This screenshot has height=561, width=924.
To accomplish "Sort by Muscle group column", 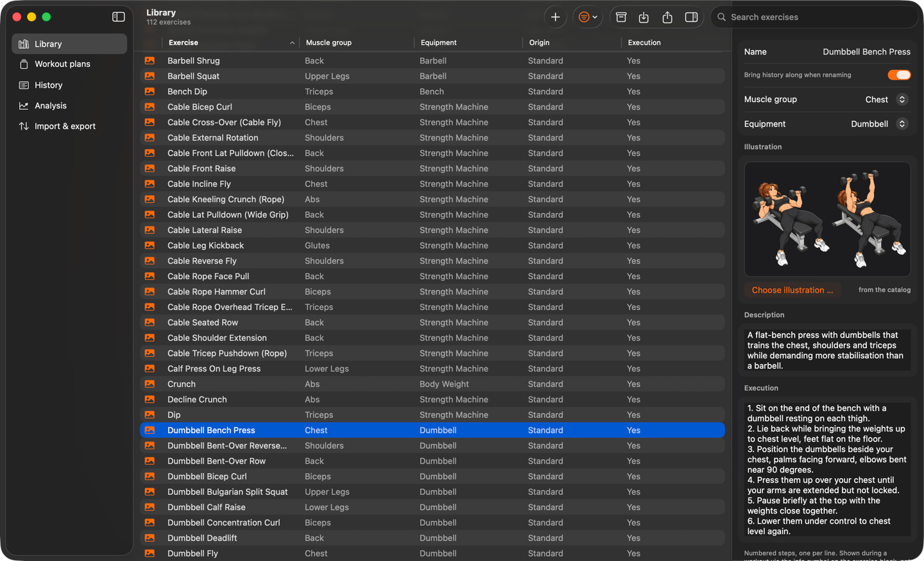I will click(x=356, y=42).
